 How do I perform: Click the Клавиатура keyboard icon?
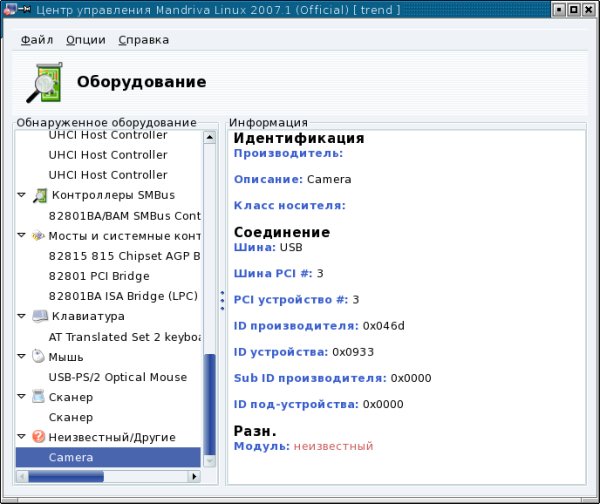click(40, 316)
